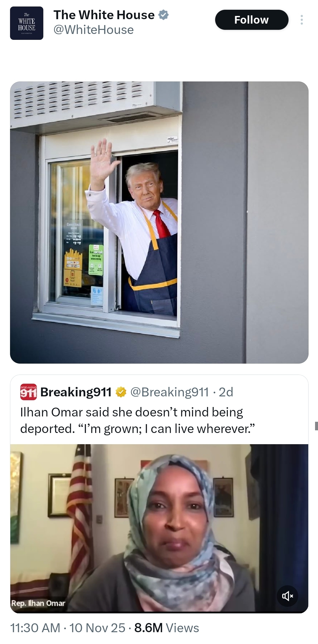Open the Breaking911 profile logo icon

tap(29, 392)
